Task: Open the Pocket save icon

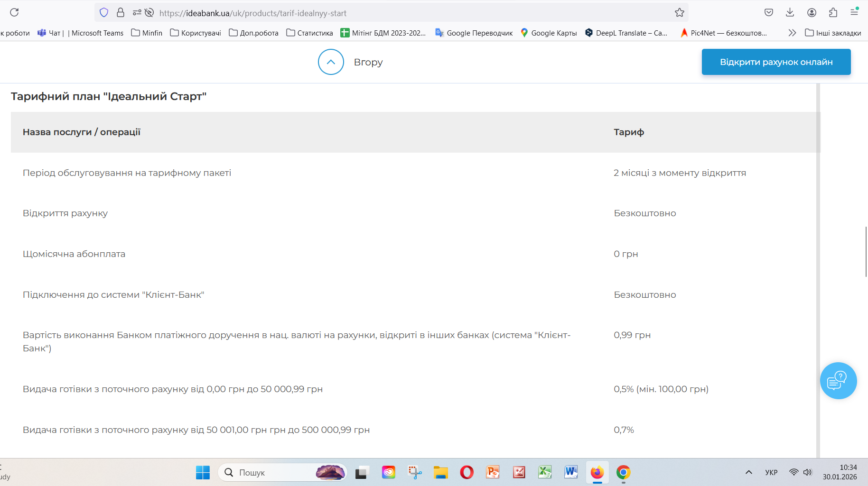Action: pyautogui.click(x=769, y=13)
